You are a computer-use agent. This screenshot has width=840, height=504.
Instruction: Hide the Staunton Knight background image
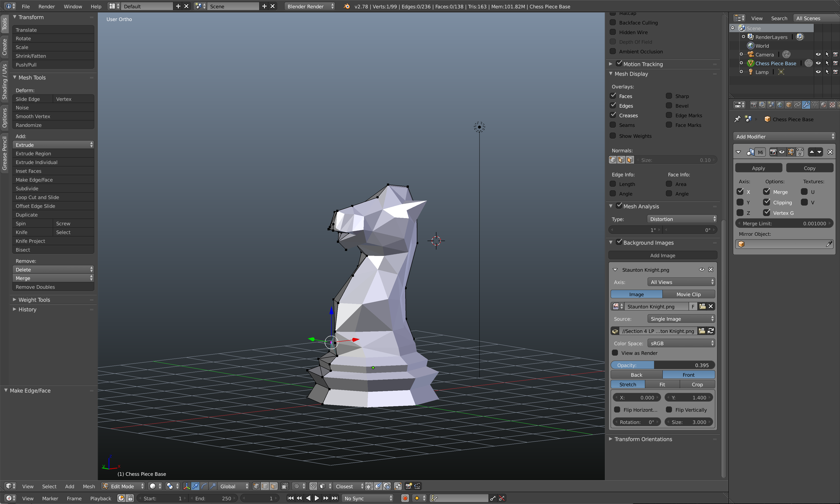coord(702,270)
